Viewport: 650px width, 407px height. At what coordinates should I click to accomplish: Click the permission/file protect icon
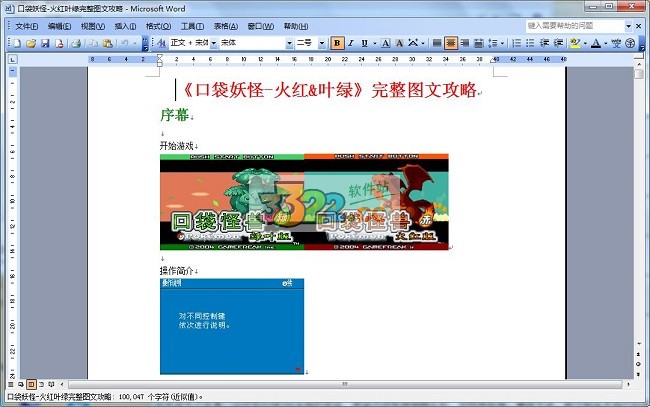coord(59,43)
